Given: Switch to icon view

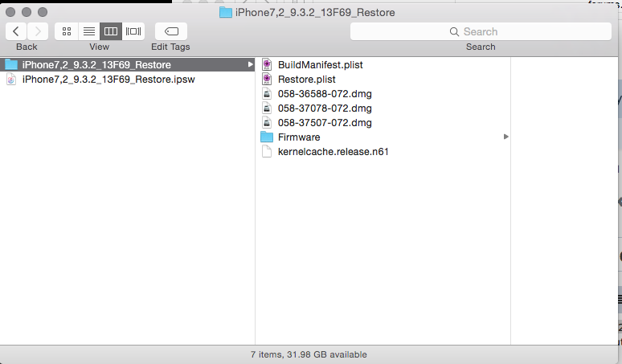Looking at the screenshot, I should [x=67, y=31].
